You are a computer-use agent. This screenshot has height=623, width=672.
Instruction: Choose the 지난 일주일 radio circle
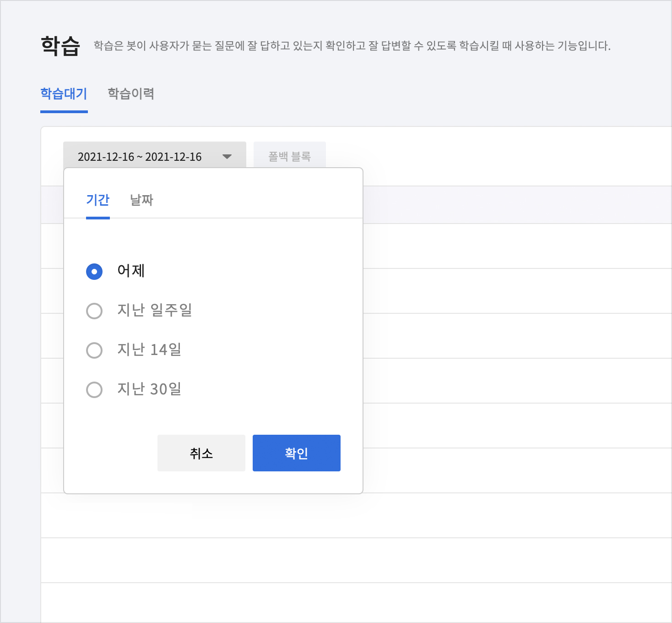pyautogui.click(x=94, y=311)
